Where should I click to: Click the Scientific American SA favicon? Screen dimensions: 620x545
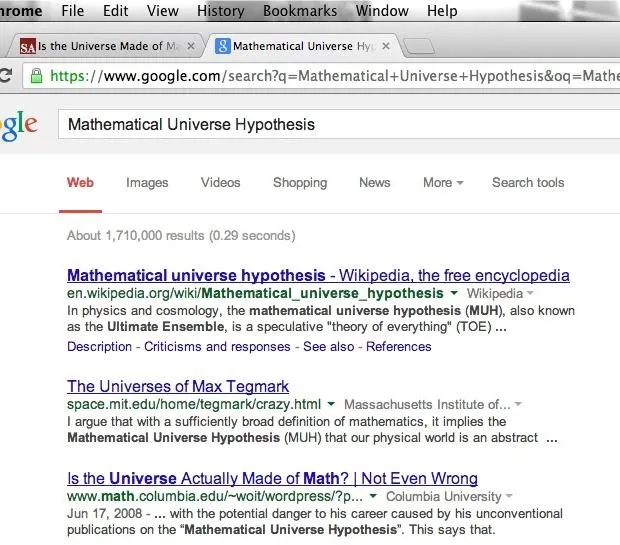(28, 47)
